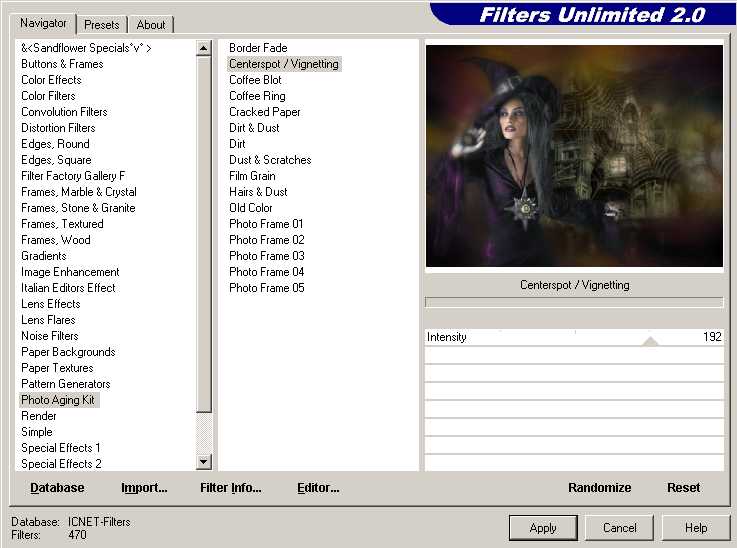Choose the Dirt filter
This screenshot has width=737, height=548.
click(x=237, y=144)
